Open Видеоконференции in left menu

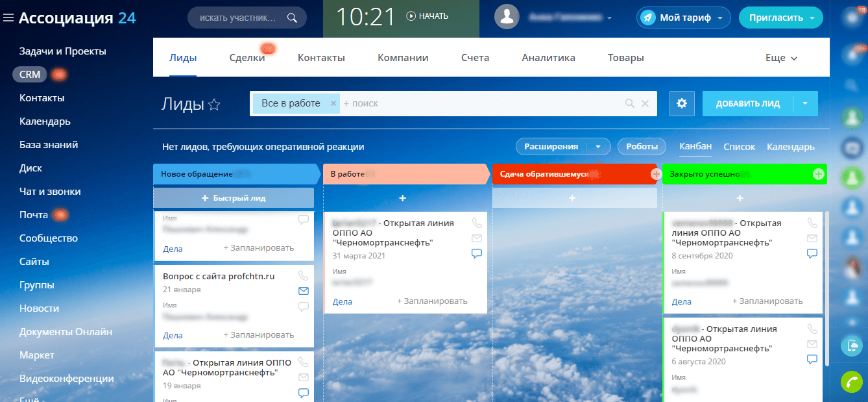coord(67,379)
